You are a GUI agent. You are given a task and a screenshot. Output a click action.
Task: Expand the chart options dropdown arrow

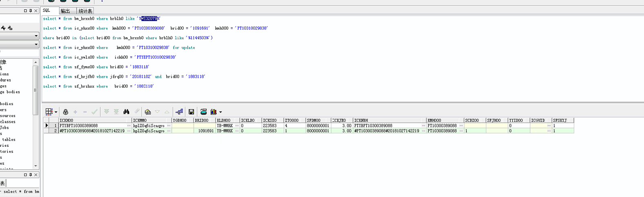(x=221, y=112)
